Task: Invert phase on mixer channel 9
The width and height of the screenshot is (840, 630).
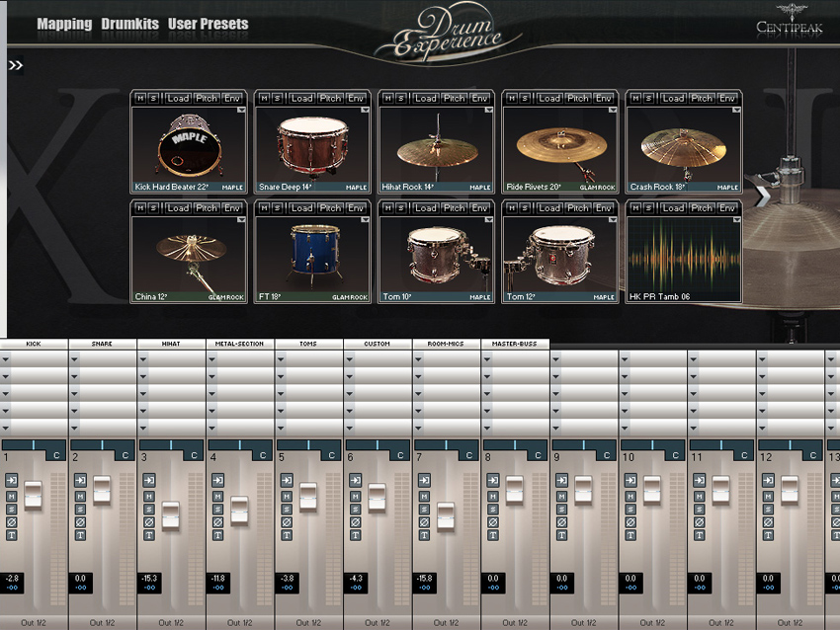Action: [561, 522]
